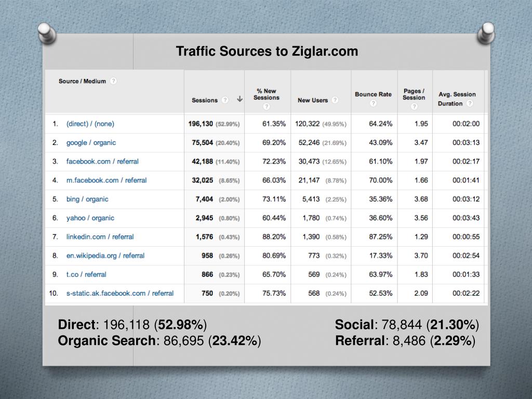Screen dimensions: 532x399
Task: Click session duration 00:02:00
Action: [x=466, y=124]
